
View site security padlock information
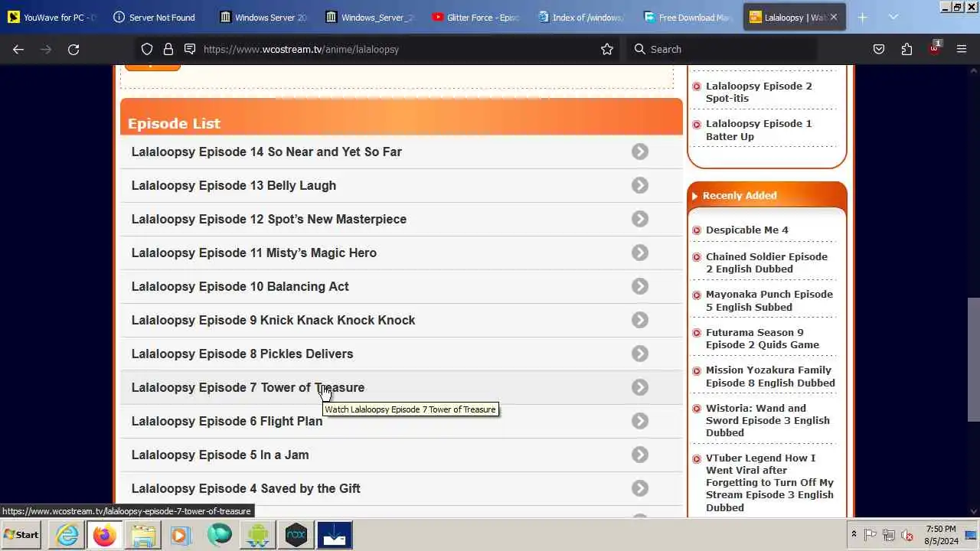[x=168, y=49]
